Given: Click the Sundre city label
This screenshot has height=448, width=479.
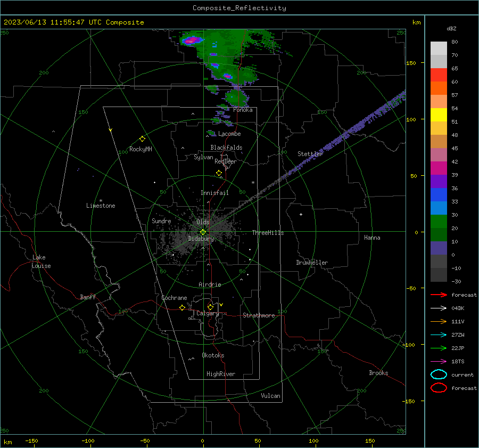Looking at the screenshot, I should point(161,221).
